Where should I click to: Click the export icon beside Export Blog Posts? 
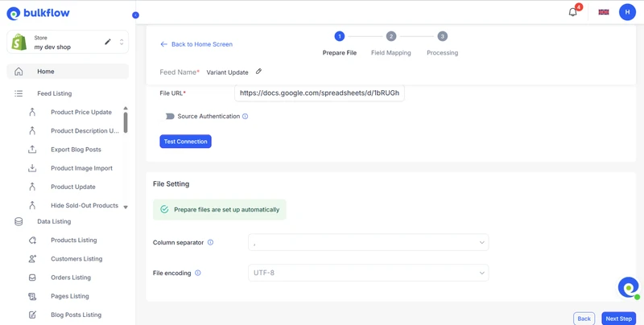(x=32, y=150)
